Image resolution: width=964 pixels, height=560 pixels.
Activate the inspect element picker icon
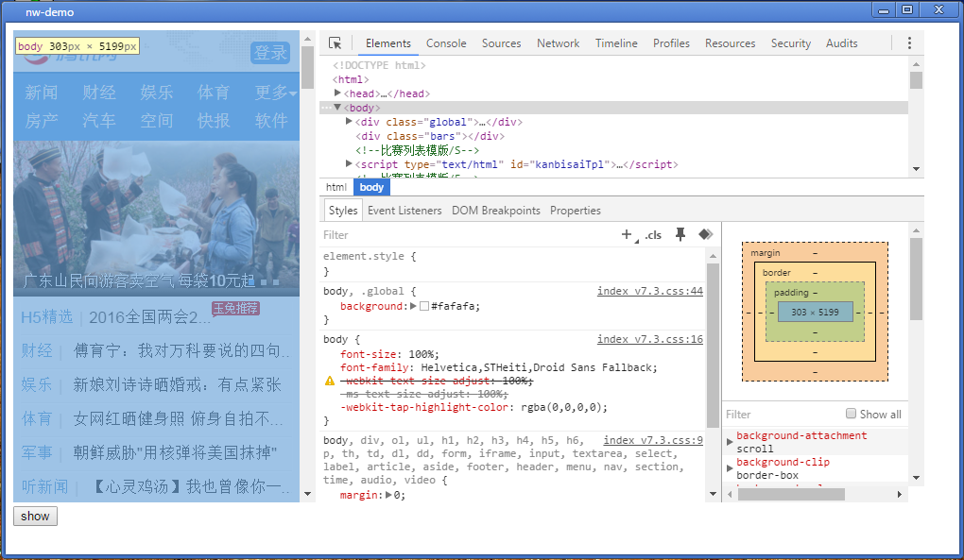click(x=336, y=43)
